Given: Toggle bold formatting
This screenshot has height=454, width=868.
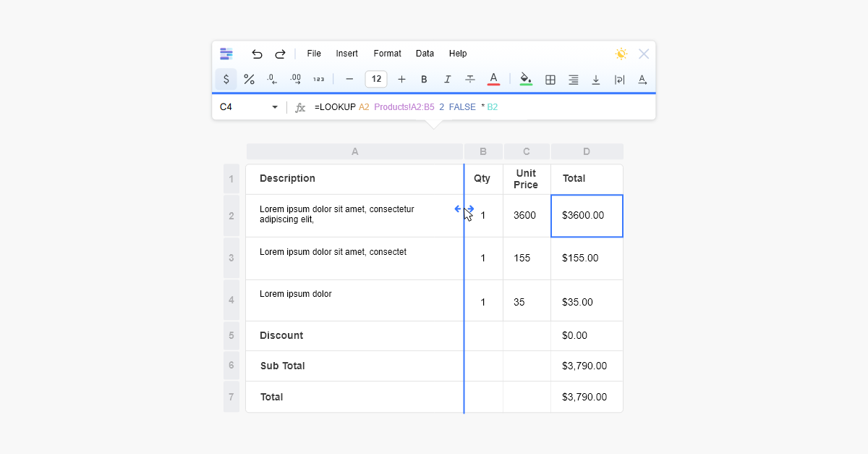Looking at the screenshot, I should (425, 80).
